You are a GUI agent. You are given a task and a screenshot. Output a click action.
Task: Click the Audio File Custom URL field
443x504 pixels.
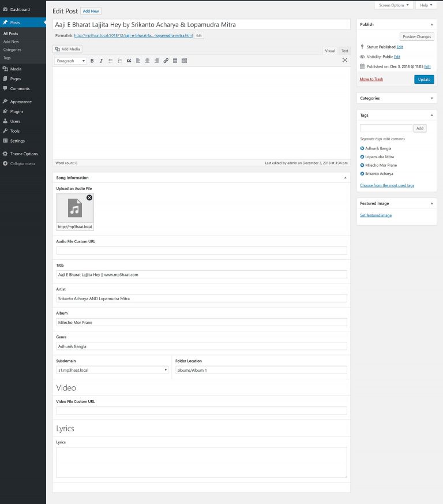pyautogui.click(x=201, y=251)
